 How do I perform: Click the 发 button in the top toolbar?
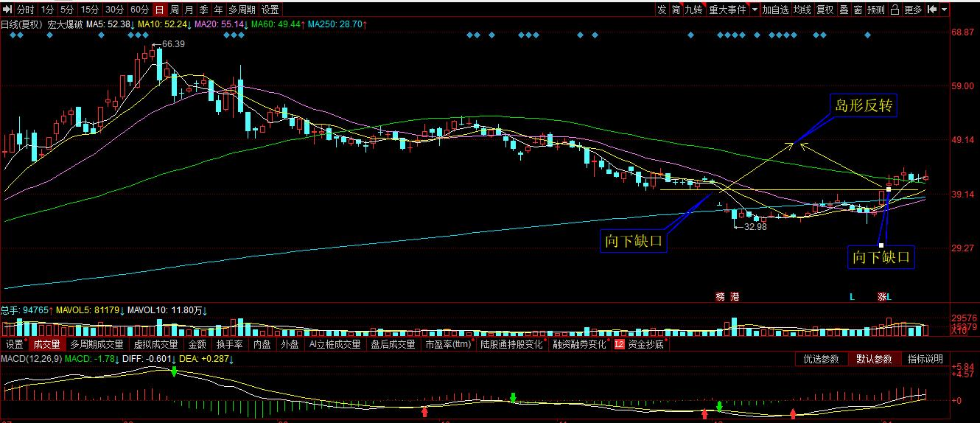[662, 10]
